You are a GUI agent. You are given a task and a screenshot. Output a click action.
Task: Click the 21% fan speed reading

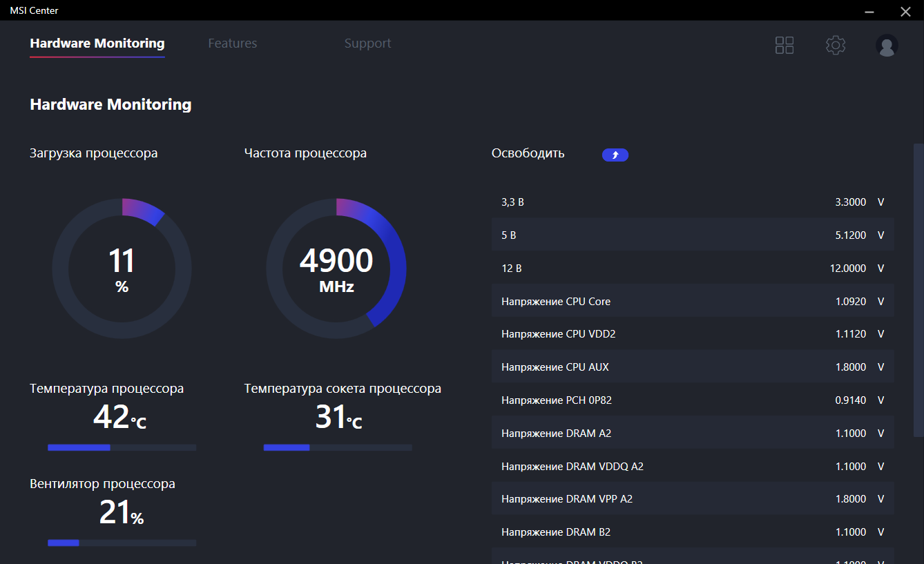pyautogui.click(x=122, y=513)
